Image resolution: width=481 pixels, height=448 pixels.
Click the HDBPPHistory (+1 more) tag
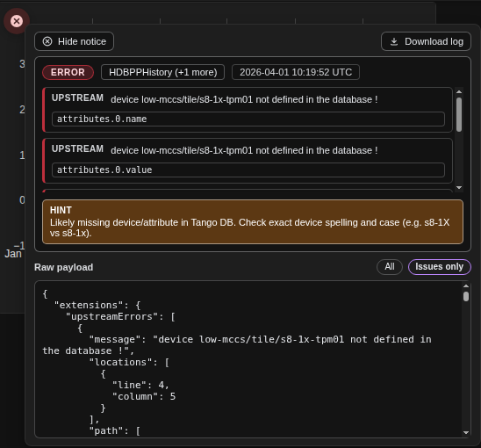pos(163,72)
